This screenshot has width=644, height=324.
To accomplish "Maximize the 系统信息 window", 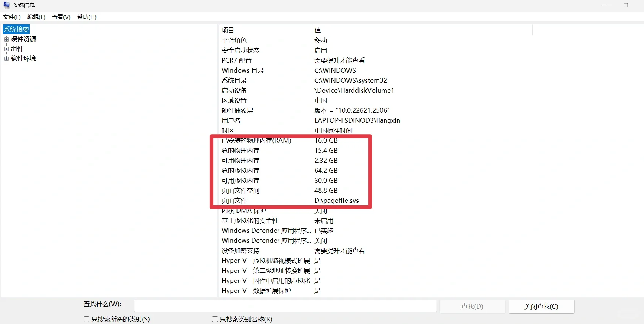I will (x=626, y=5).
